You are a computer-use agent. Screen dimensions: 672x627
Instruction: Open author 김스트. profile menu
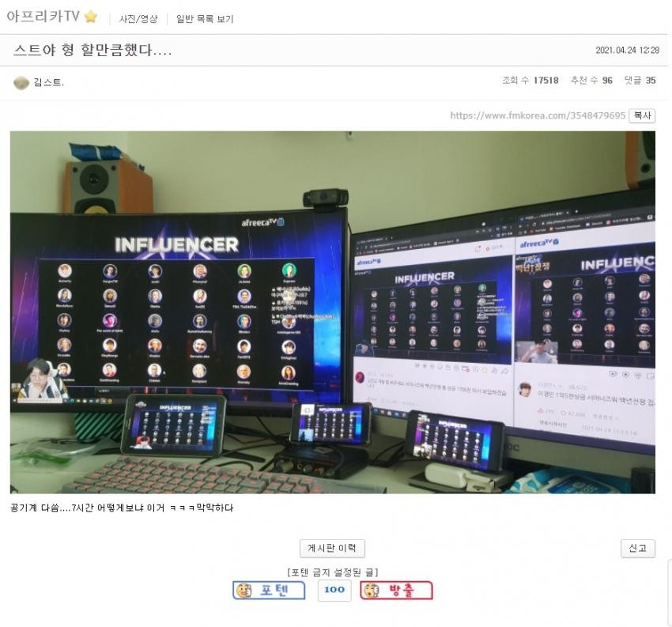coord(49,82)
